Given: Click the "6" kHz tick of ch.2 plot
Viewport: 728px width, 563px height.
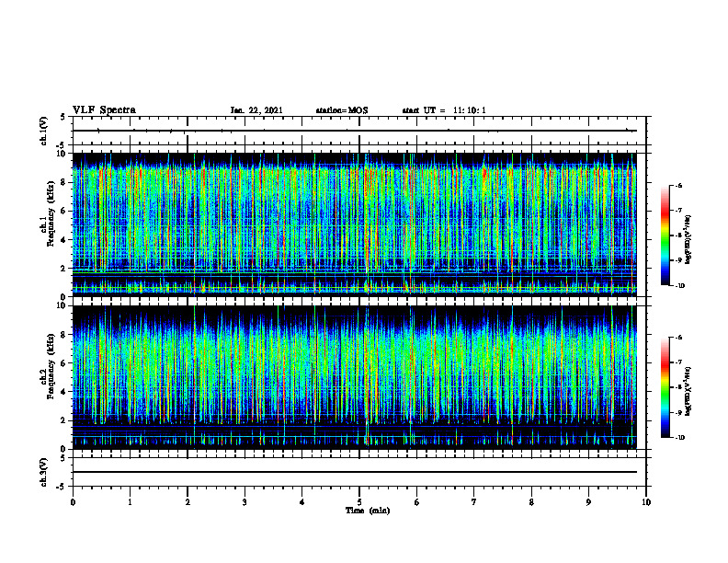Looking at the screenshot, I should [63, 363].
